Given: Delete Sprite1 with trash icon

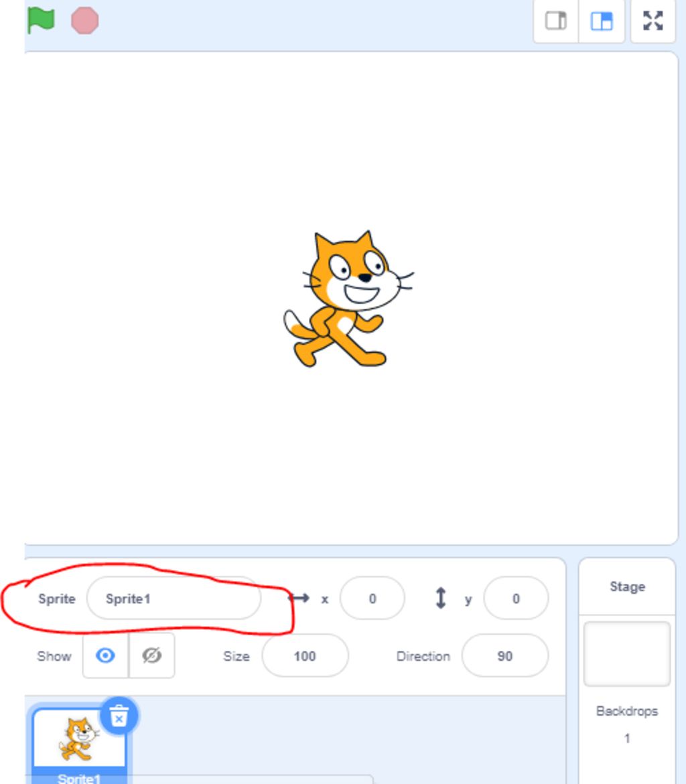Looking at the screenshot, I should point(119,716).
